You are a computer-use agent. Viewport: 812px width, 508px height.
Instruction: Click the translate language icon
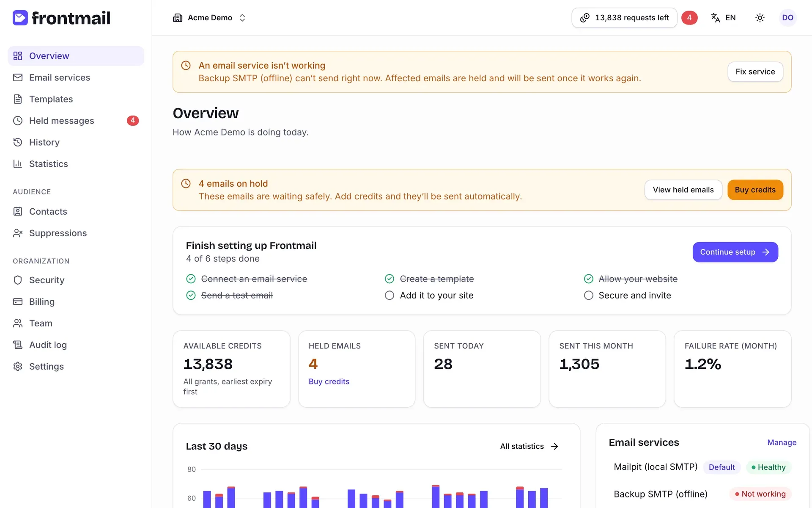[x=716, y=18]
